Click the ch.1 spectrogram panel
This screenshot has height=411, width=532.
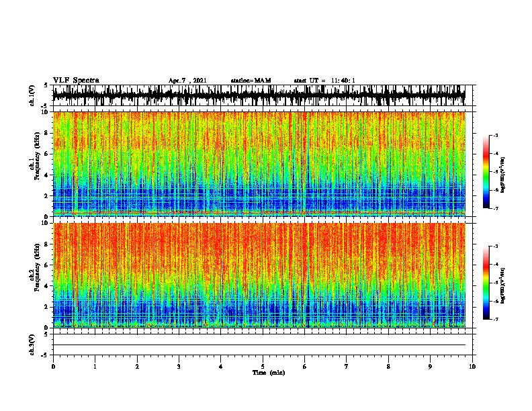pyautogui.click(x=259, y=164)
